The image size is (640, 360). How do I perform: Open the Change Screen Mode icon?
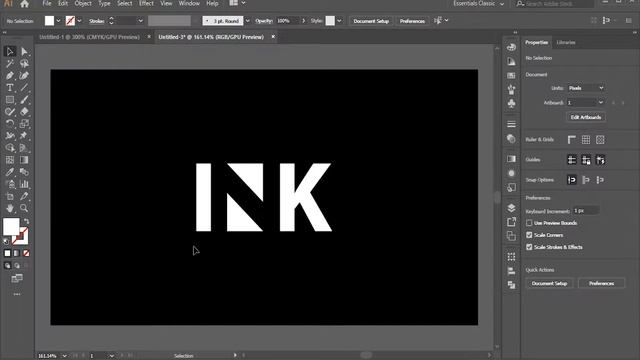click(x=17, y=278)
